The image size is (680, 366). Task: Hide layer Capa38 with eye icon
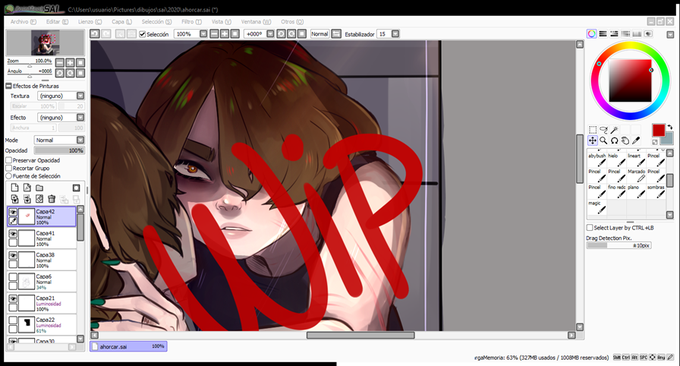[13, 255]
